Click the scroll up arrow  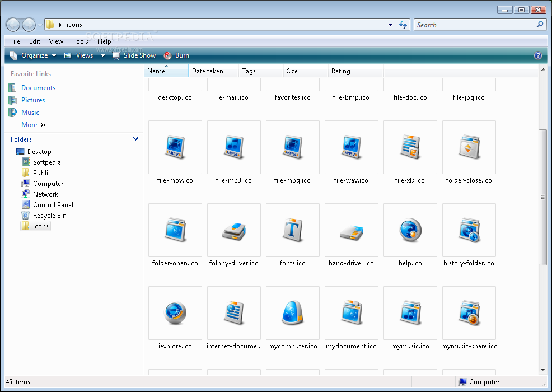[x=542, y=69]
